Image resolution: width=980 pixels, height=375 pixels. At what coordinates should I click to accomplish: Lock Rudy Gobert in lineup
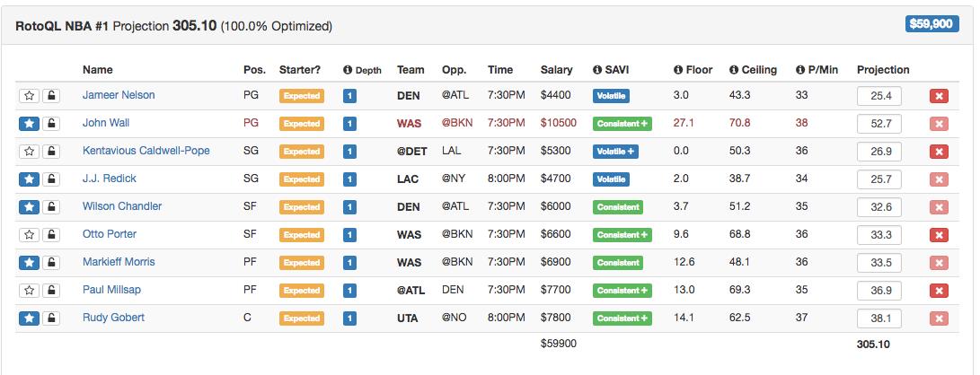[51, 318]
